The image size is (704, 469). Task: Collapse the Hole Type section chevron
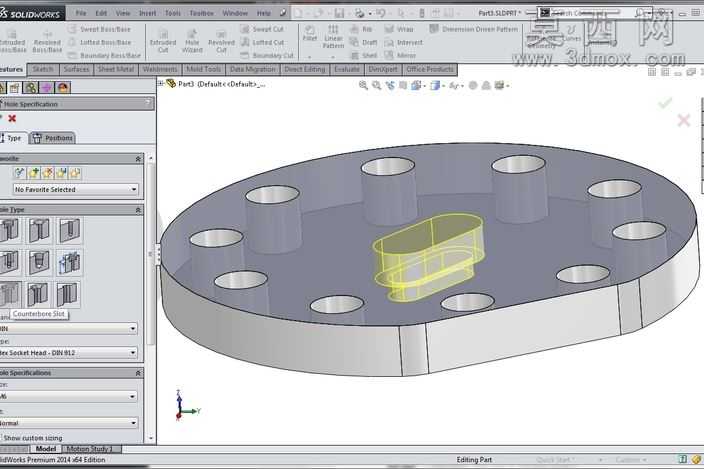tap(138, 210)
